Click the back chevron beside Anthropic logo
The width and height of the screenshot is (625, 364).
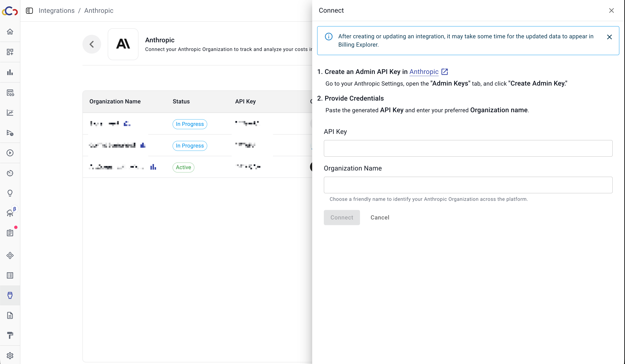tap(92, 44)
